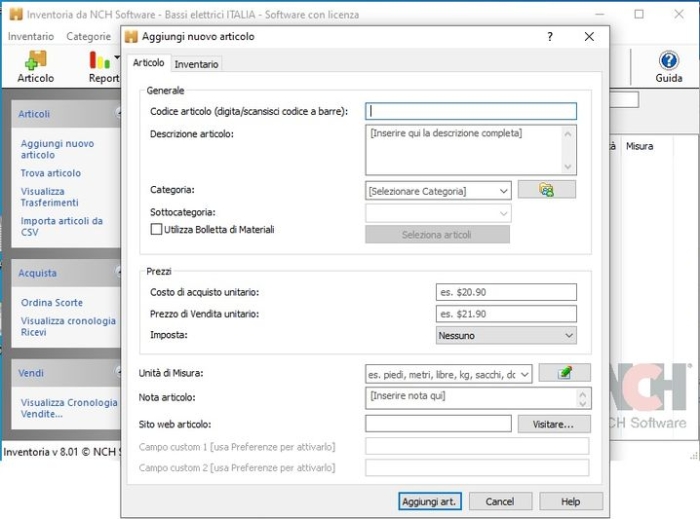The height and width of the screenshot is (519, 700).
Task: Click the Cancel button
Action: (x=500, y=501)
